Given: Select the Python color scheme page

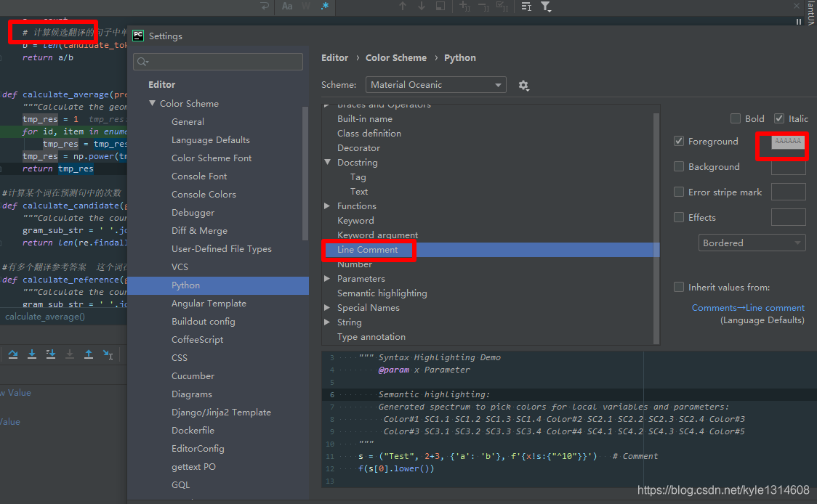Looking at the screenshot, I should click(218, 285).
